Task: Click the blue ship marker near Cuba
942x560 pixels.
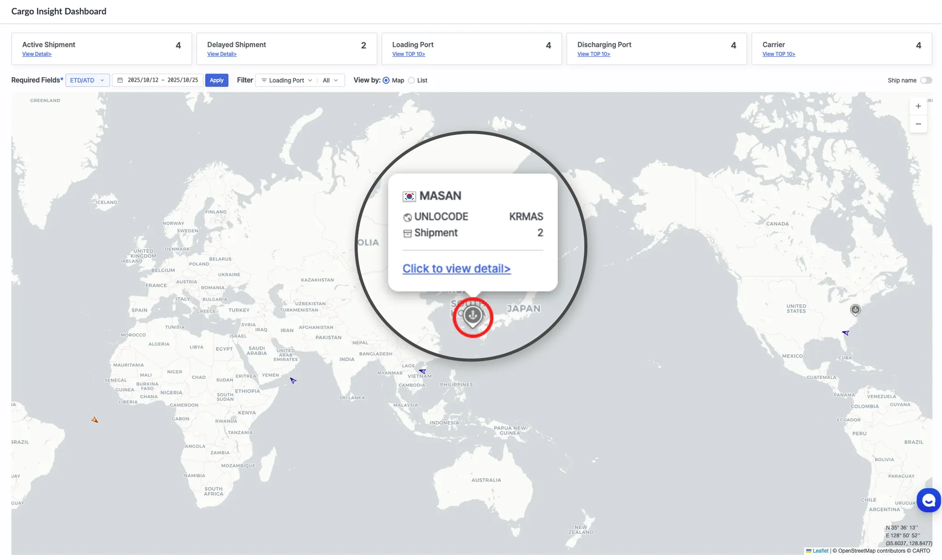Action: (x=845, y=332)
